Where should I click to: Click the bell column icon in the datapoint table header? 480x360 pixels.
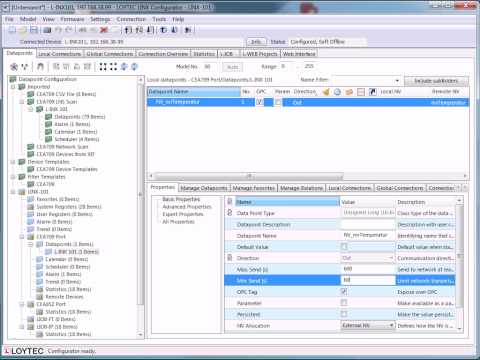pyautogui.click(x=326, y=92)
